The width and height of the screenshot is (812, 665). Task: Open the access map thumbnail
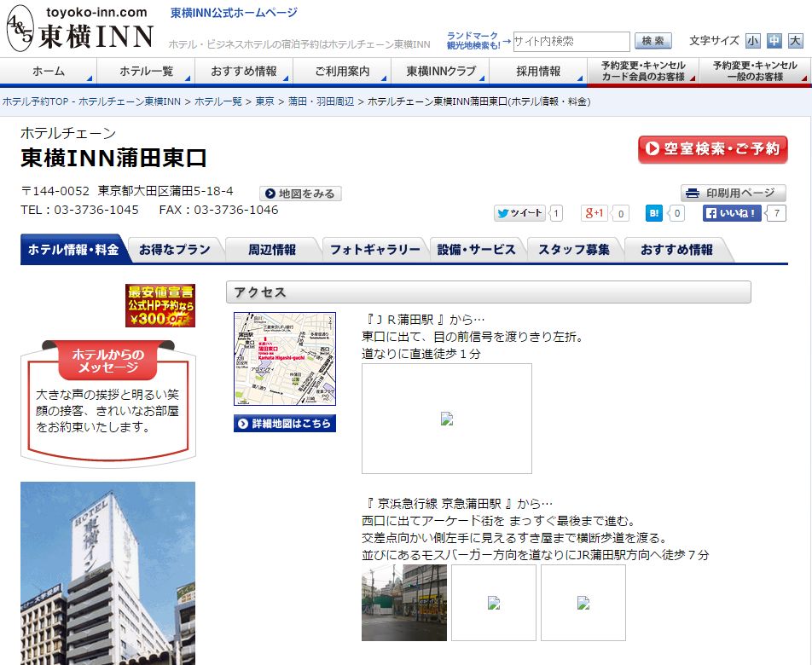click(x=285, y=359)
